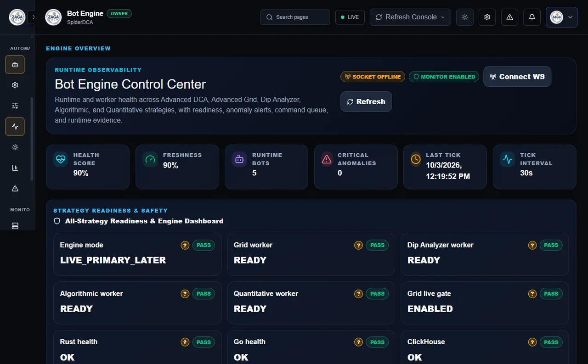This screenshot has width=588, height=364.
Task: Click help icon for Dip Analyzer worker
Action: point(532,245)
